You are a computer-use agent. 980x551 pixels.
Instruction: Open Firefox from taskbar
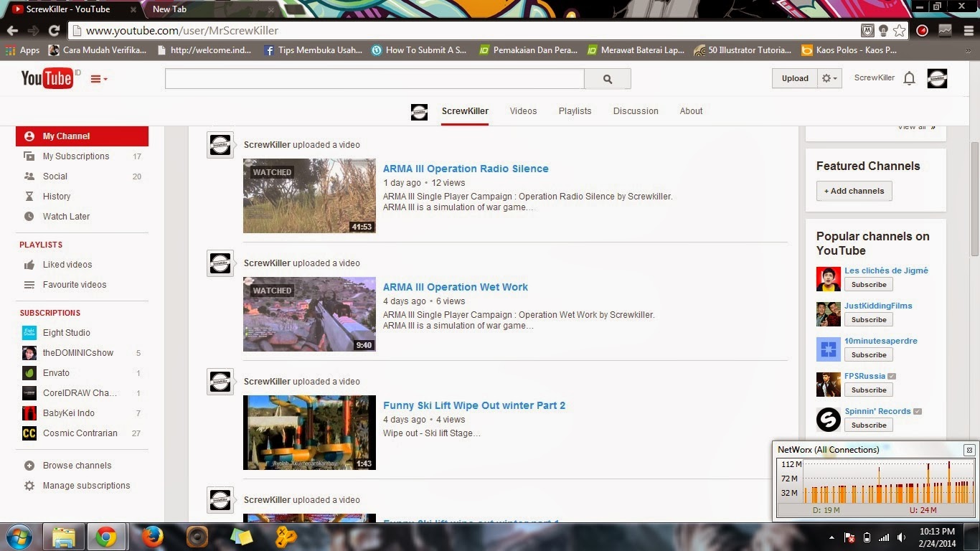(151, 537)
